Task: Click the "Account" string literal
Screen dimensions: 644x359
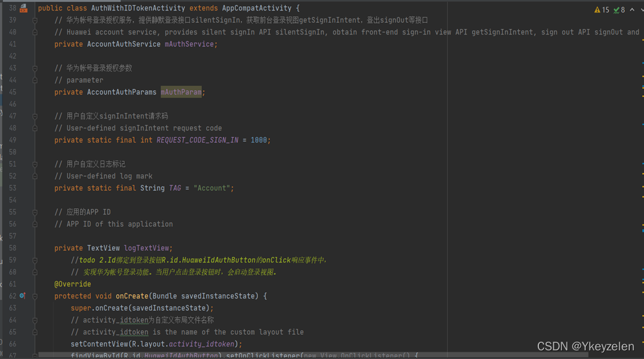Action: click(212, 188)
